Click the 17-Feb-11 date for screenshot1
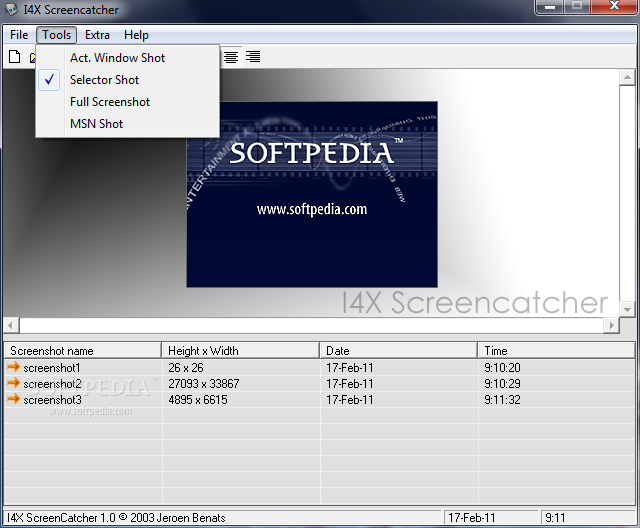Image resolution: width=640 pixels, height=528 pixels. (350, 368)
